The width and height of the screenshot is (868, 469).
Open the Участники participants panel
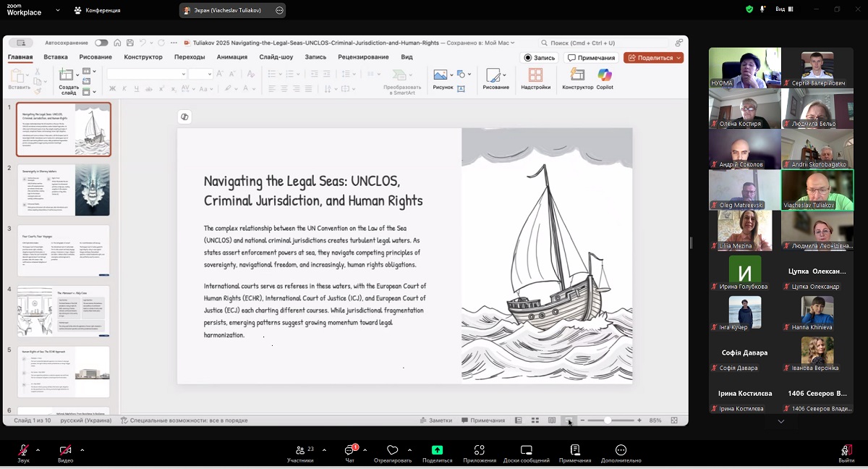(x=300, y=450)
